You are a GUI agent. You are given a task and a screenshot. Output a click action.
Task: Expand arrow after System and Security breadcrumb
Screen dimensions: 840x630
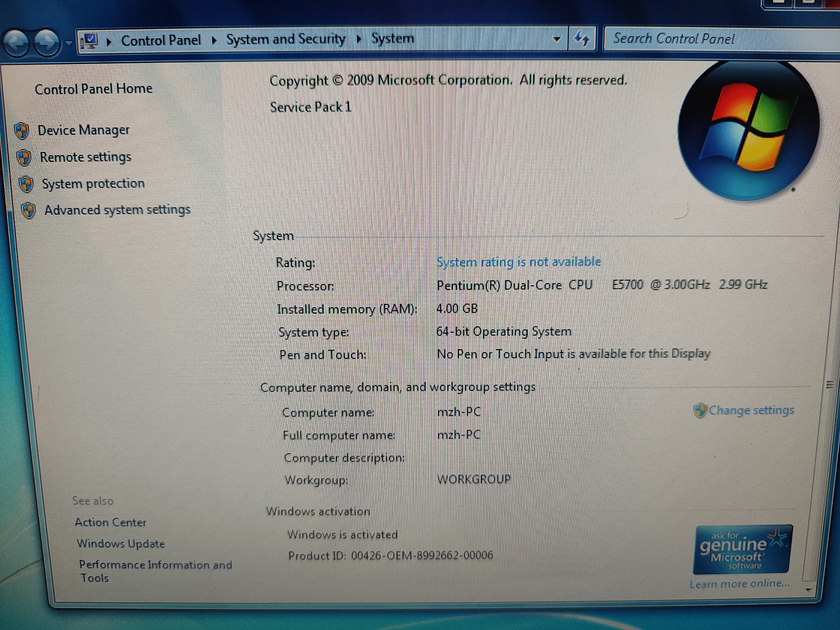coord(359,39)
